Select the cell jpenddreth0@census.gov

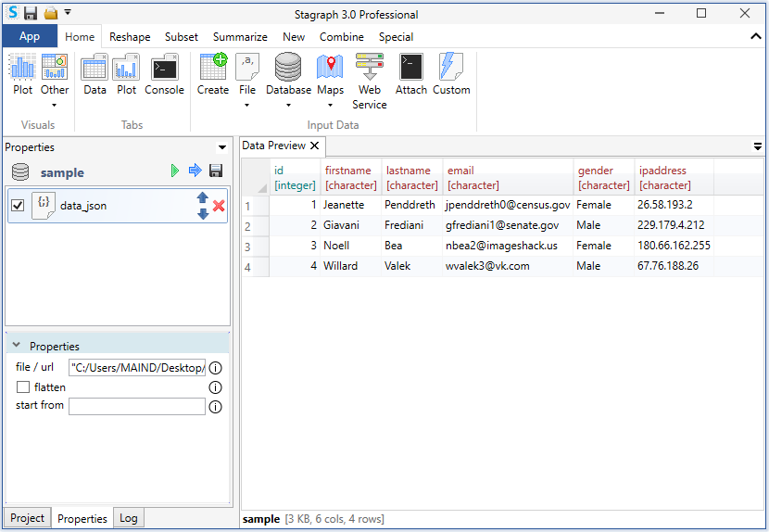(x=508, y=205)
